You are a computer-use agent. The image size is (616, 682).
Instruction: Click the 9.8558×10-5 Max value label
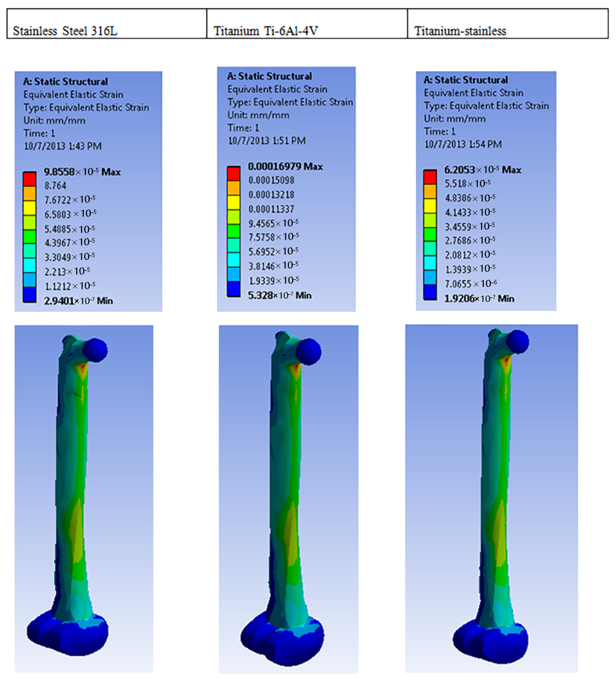pos(82,172)
